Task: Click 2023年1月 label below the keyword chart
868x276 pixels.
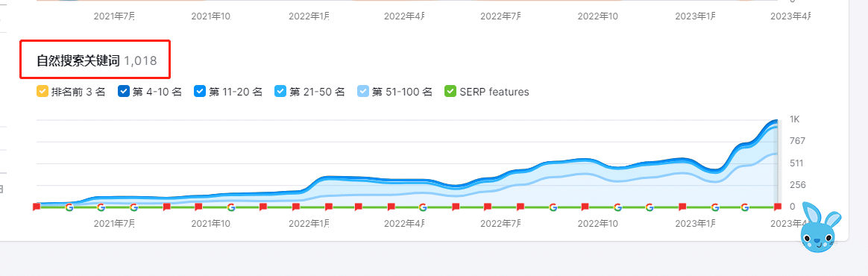Action: click(695, 224)
